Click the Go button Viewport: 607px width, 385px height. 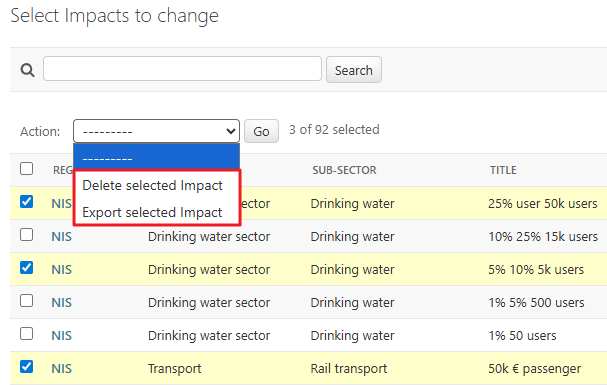261,131
